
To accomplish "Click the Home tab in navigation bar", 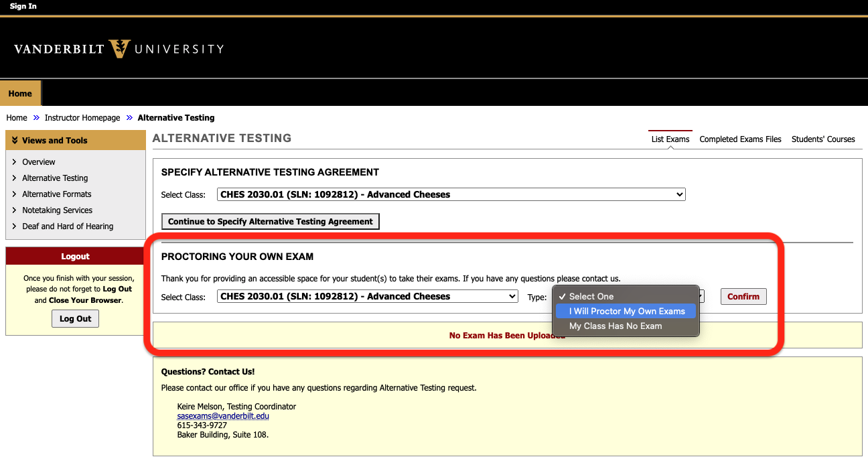I will click(20, 93).
